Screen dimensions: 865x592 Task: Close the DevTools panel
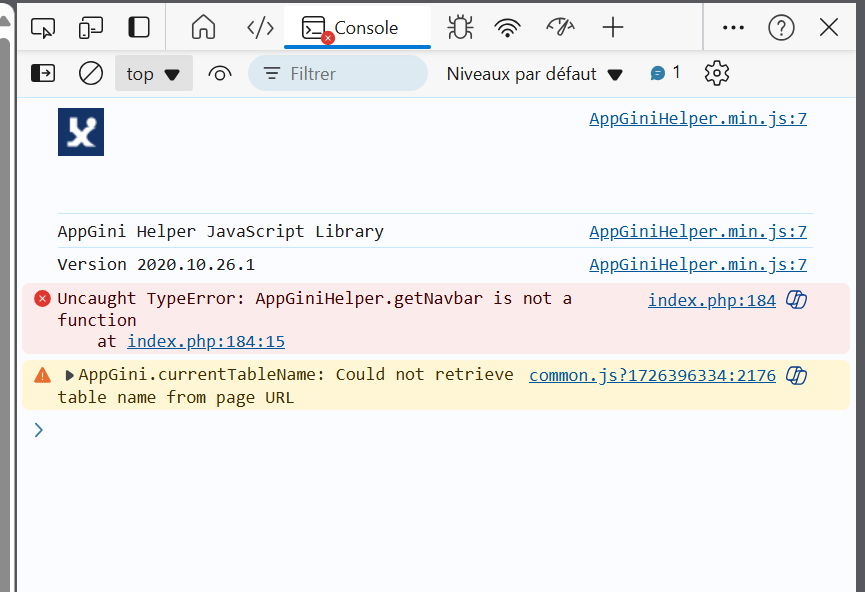(829, 27)
